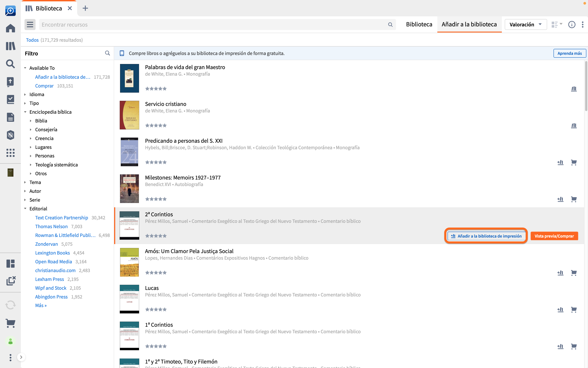The image size is (588, 368).
Task: Filter by Lexham Press publisher
Action: (x=50, y=279)
